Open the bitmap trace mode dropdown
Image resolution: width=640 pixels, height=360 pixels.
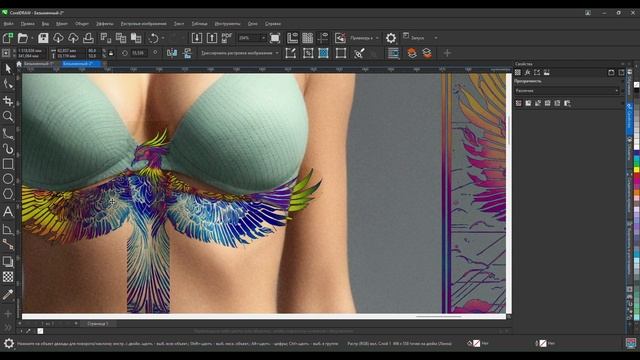tap(240, 53)
